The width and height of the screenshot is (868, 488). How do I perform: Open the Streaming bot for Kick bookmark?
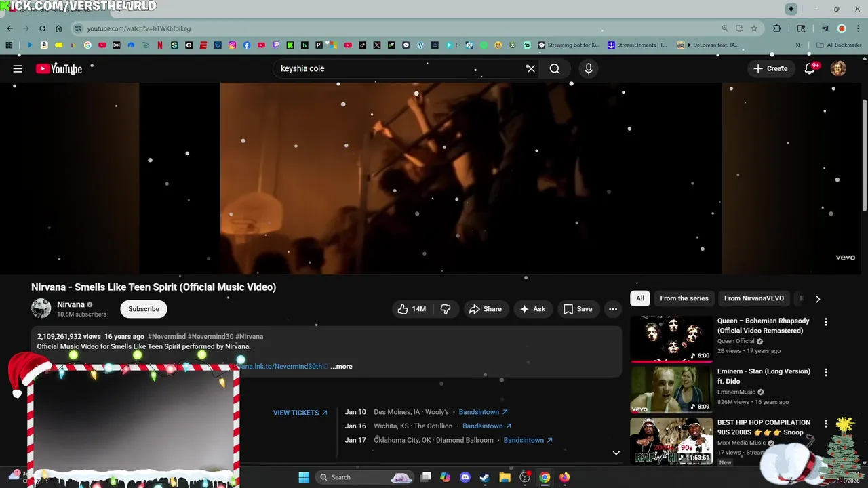pyautogui.click(x=568, y=45)
